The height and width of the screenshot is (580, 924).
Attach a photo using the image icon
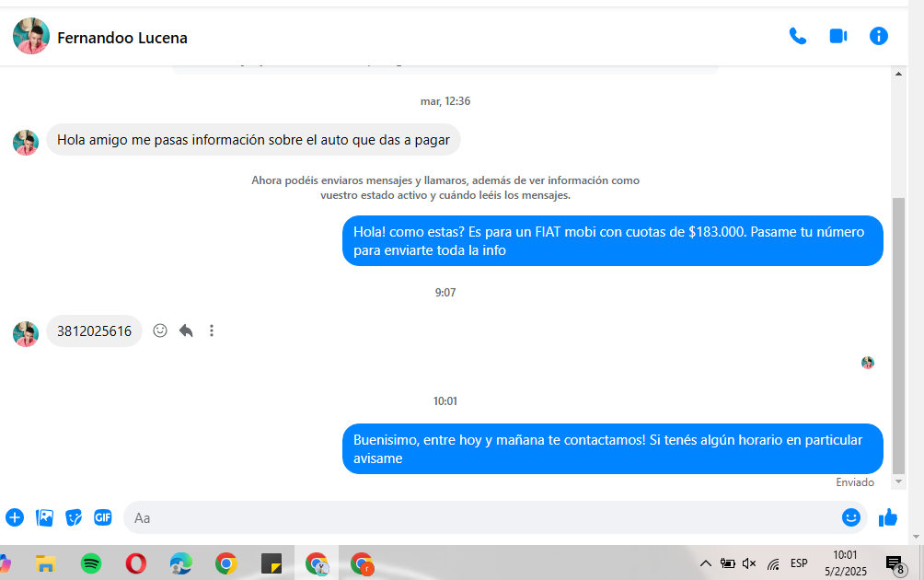pyautogui.click(x=45, y=517)
